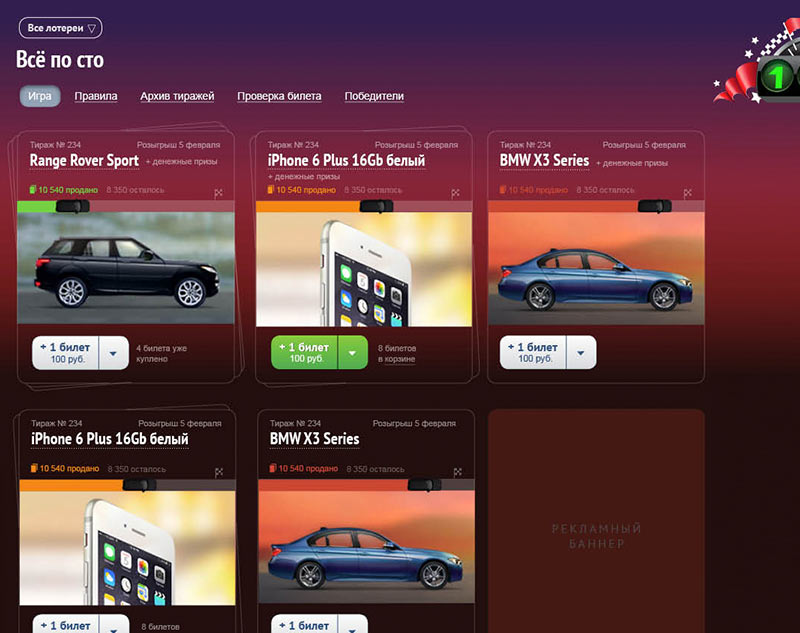This screenshot has width=800, height=633.
Task: Open the Архив тиражей tab
Action: (177, 96)
